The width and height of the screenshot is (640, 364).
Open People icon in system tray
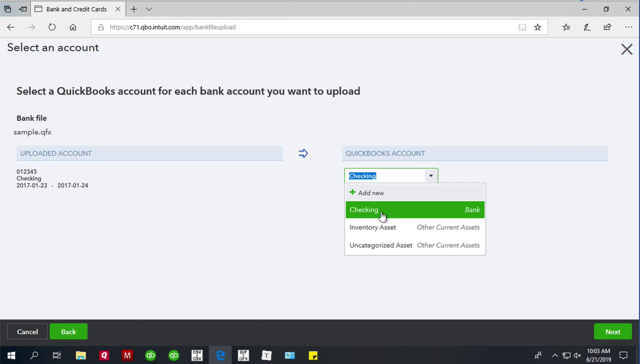(538, 355)
